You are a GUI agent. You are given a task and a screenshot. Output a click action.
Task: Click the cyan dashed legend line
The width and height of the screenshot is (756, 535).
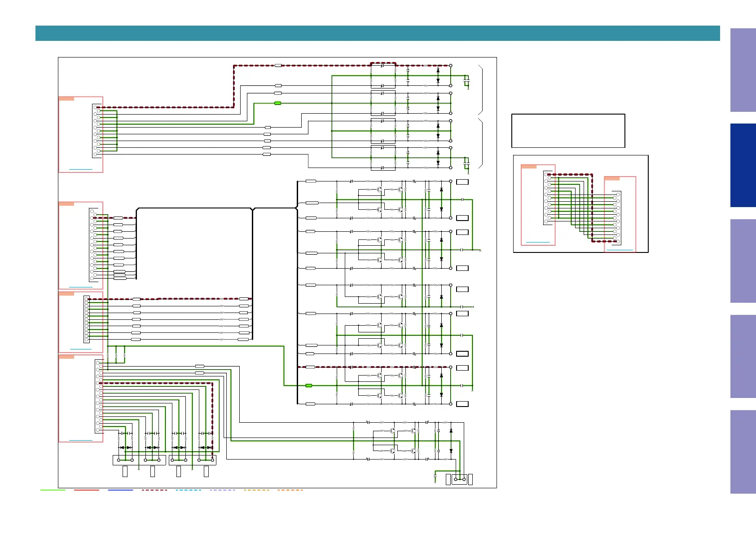pos(189,490)
